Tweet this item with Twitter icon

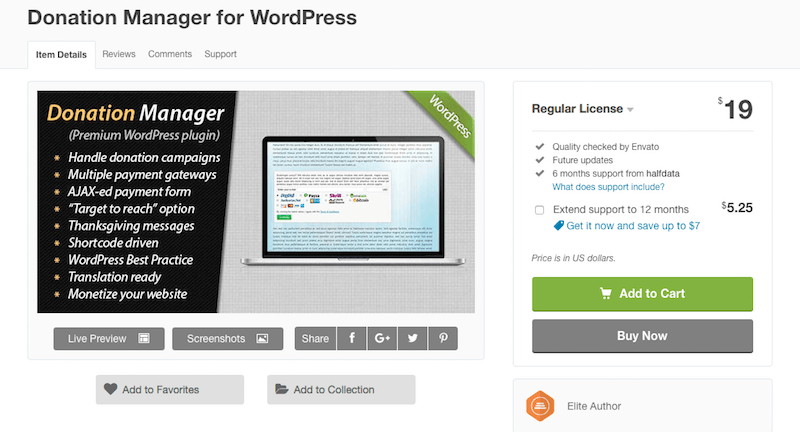tap(412, 339)
